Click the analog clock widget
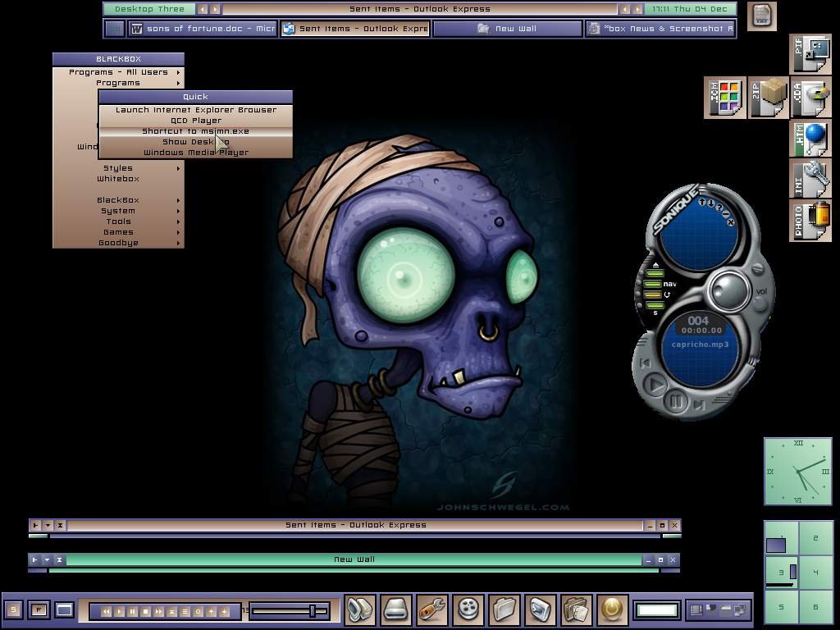The image size is (840, 630). coord(798,472)
